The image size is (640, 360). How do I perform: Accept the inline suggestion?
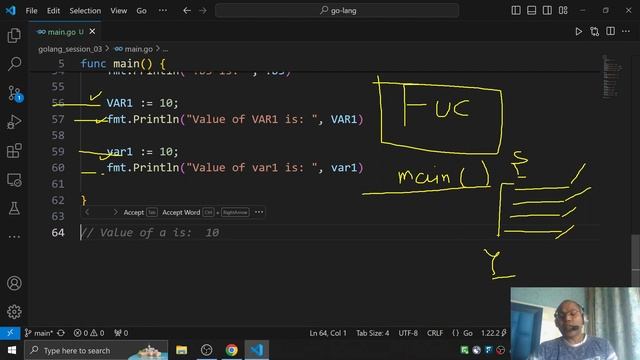tap(140, 212)
